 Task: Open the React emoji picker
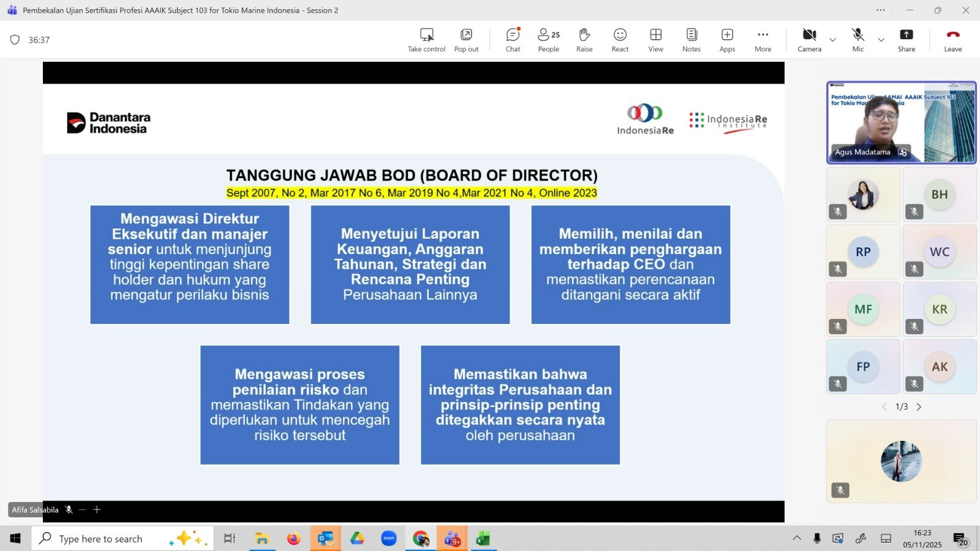(620, 40)
